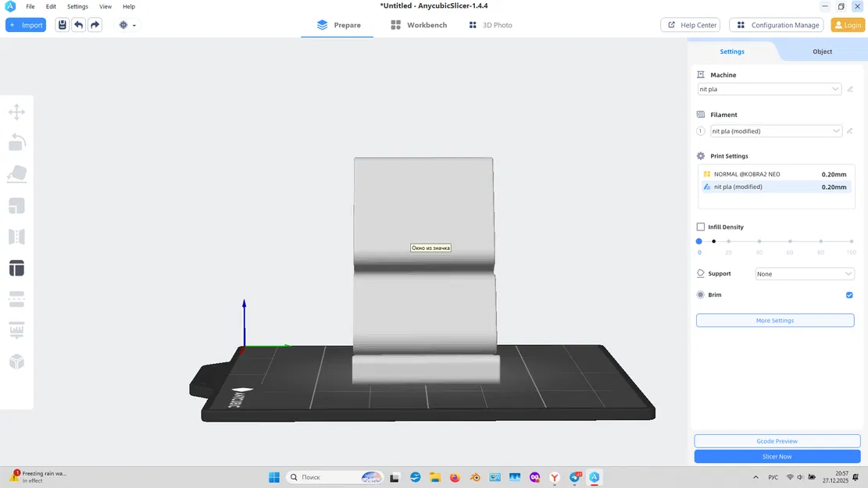Open the freezing rain weather widget

pos(38,477)
